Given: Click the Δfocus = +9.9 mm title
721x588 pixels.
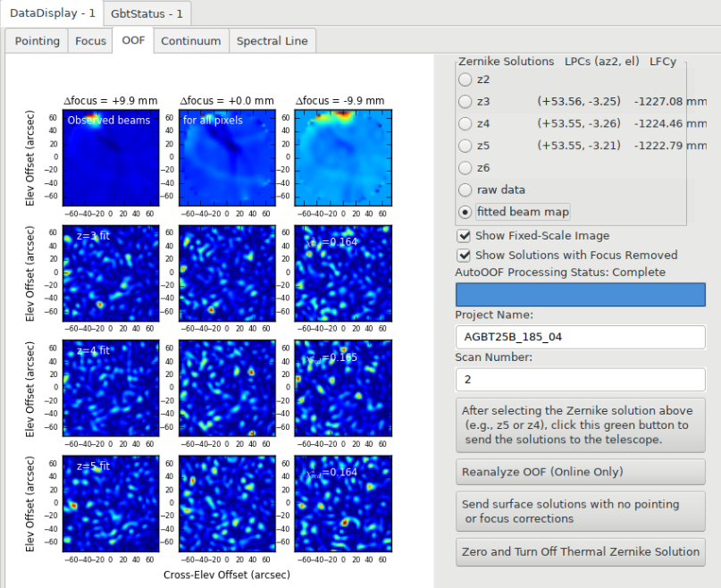Looking at the screenshot, I should [x=111, y=101].
